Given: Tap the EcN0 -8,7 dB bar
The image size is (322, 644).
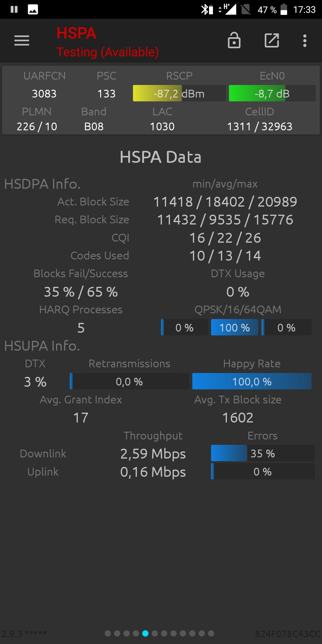Looking at the screenshot, I should pos(272,93).
